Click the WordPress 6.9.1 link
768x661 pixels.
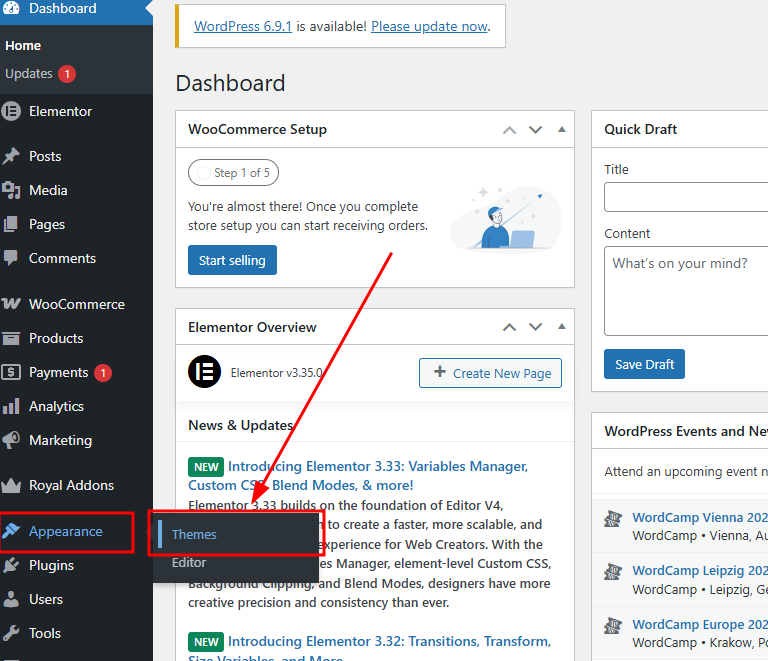click(x=243, y=26)
